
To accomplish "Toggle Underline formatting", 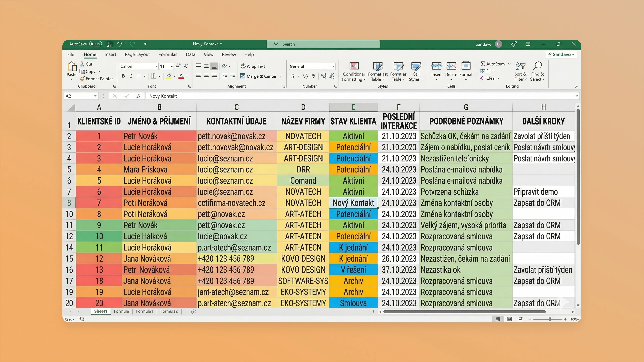I will click(x=139, y=76).
